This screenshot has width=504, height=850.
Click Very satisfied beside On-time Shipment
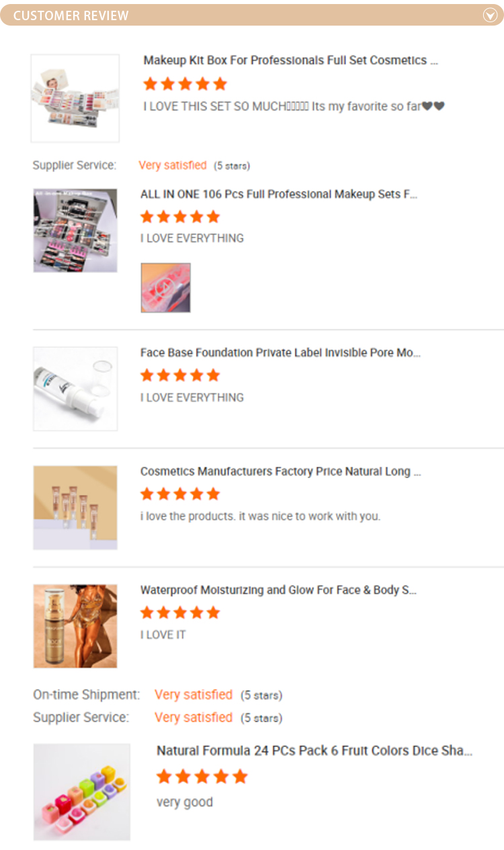pyautogui.click(x=194, y=695)
